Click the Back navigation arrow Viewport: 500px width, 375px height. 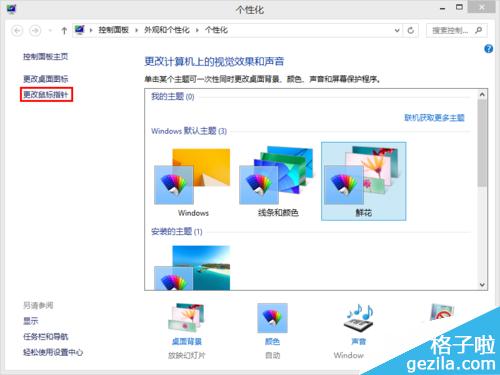tap(17, 31)
